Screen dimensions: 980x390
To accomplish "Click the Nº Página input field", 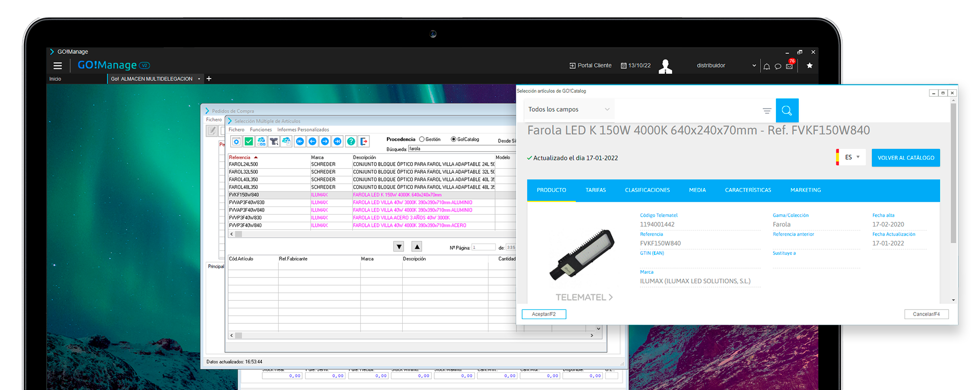I will [x=483, y=247].
